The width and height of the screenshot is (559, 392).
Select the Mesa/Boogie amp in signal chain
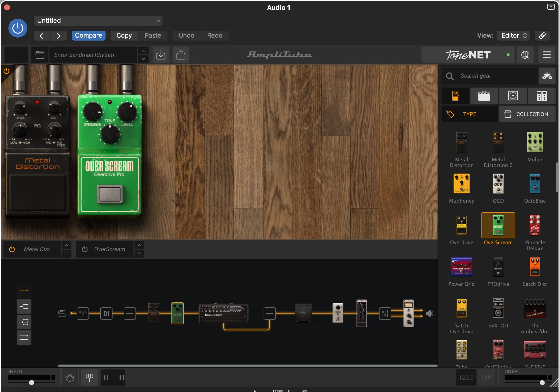point(224,314)
